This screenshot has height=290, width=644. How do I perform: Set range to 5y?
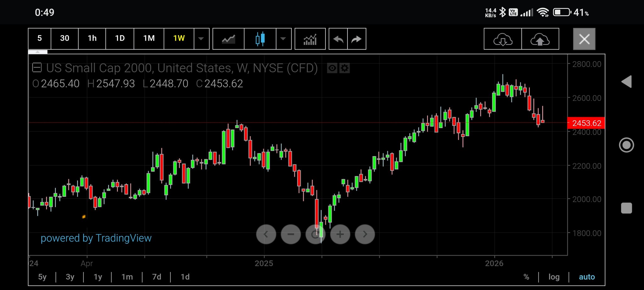point(42,277)
